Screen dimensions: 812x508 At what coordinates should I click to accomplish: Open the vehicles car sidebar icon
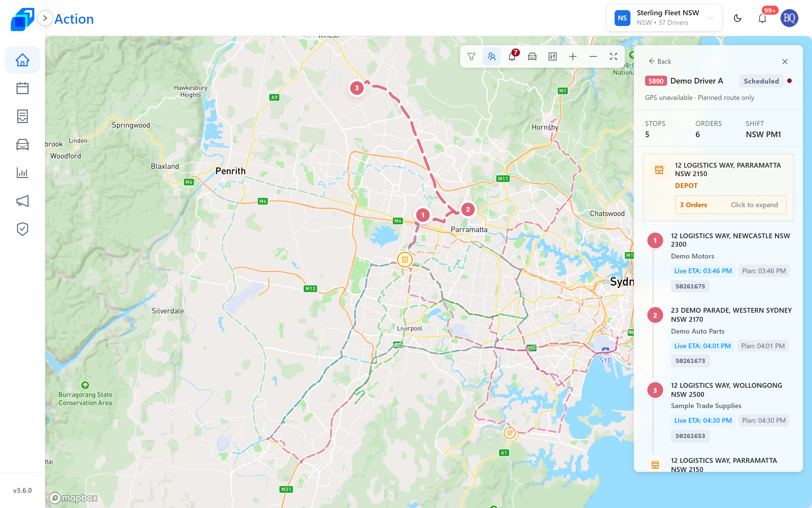[x=23, y=144]
